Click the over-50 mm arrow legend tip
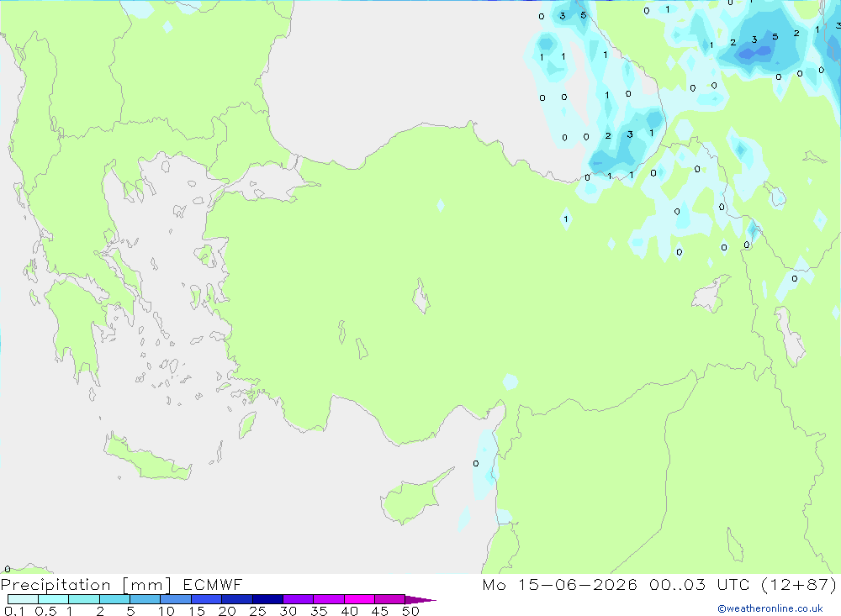Screen dimensions: 841x616 click(421, 599)
